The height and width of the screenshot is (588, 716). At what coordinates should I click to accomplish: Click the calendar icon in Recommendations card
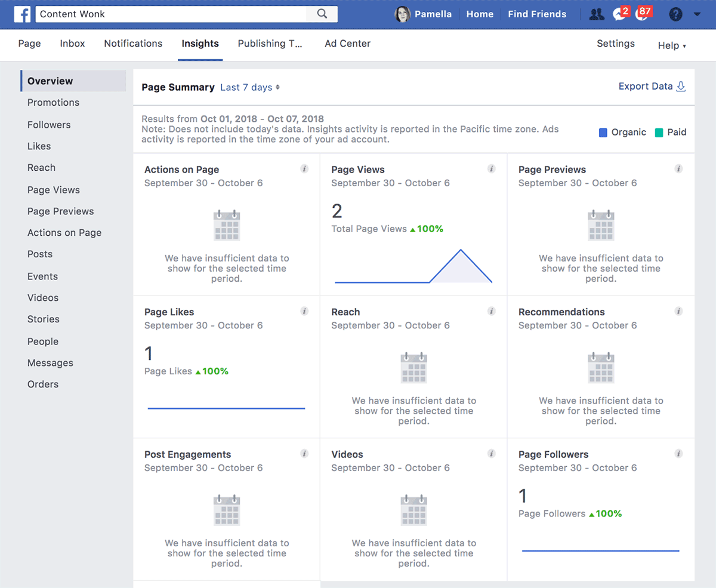(x=601, y=368)
